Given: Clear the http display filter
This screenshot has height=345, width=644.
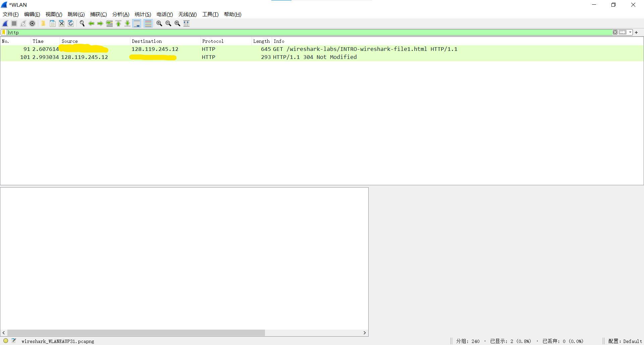Looking at the screenshot, I should [615, 32].
